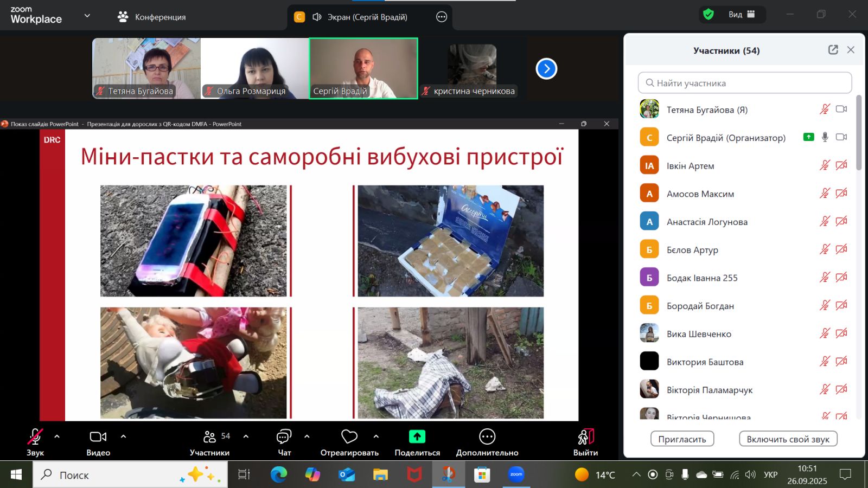Unmute microphone with Звук button
This screenshot has height=488, width=868.
coord(35,437)
